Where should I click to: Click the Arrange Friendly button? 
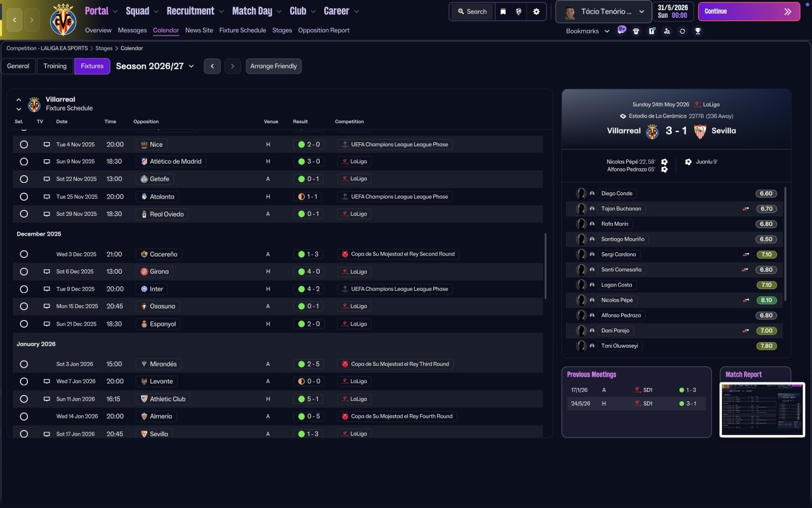coord(273,66)
